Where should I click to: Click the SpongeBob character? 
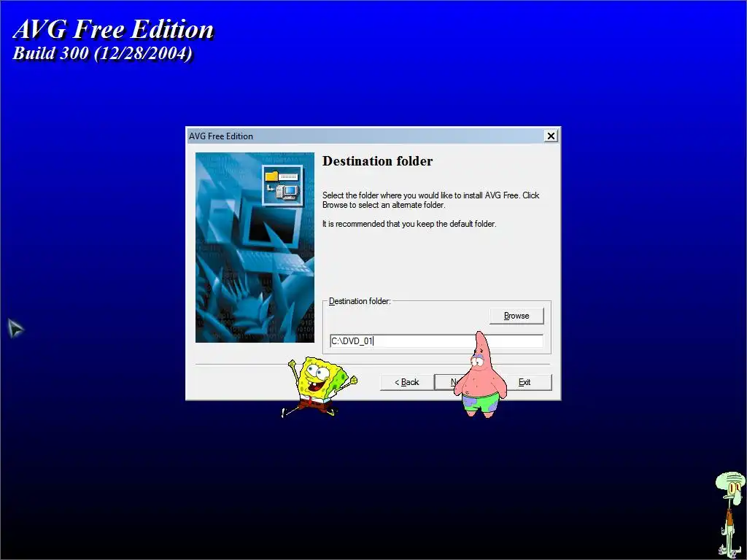pos(320,386)
